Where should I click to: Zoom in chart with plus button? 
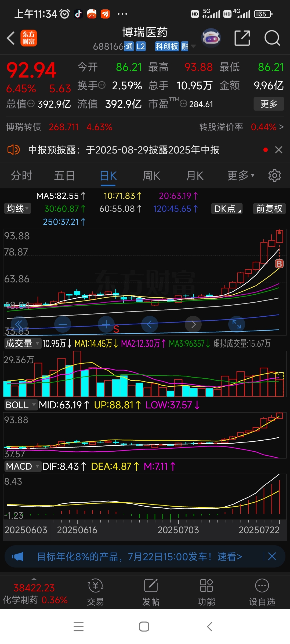[x=106, y=324]
